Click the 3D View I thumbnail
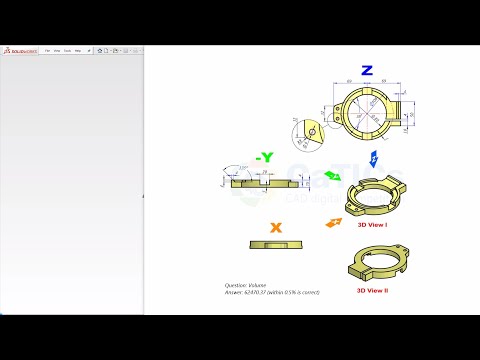The image size is (480, 360). tap(376, 197)
